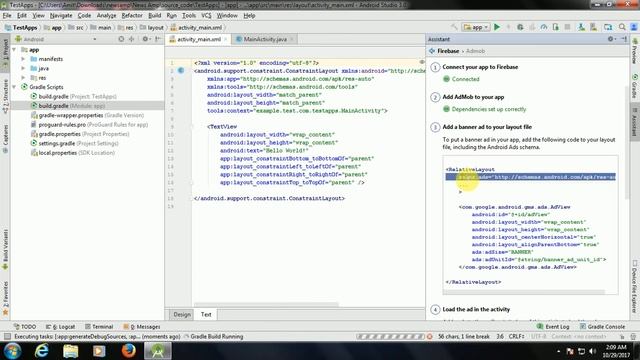640x360 pixels.
Task: Click the AVD Manager toolbar icon
Action: (593, 27)
